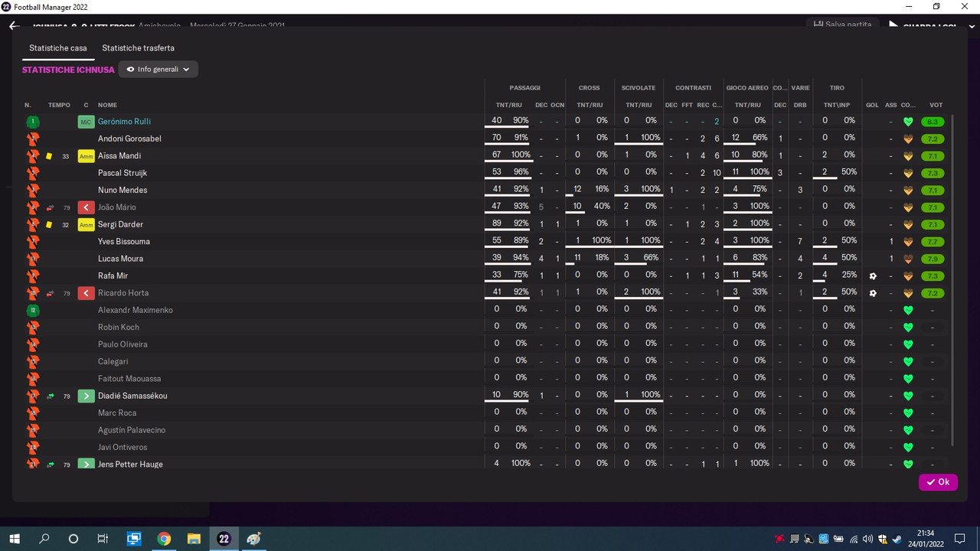The width and height of the screenshot is (980, 551).
Task: Click the STATISTICHE ICHNUSA heading
Action: click(x=68, y=70)
